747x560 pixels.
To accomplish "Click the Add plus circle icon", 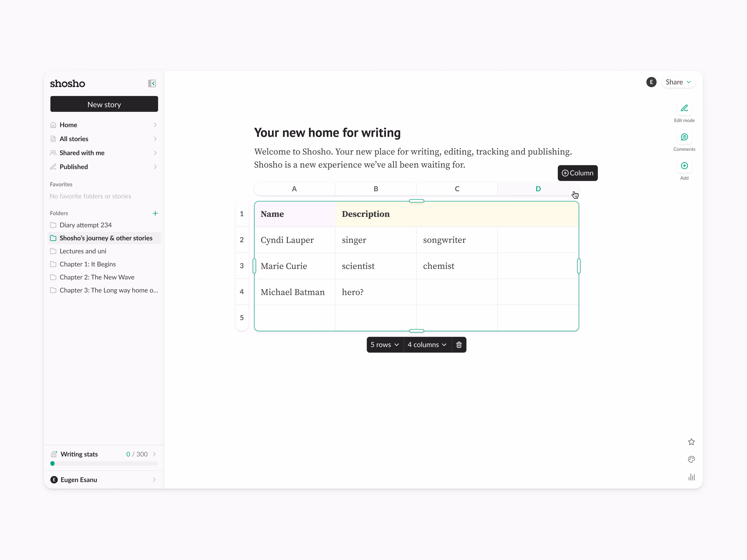I will tap(684, 166).
